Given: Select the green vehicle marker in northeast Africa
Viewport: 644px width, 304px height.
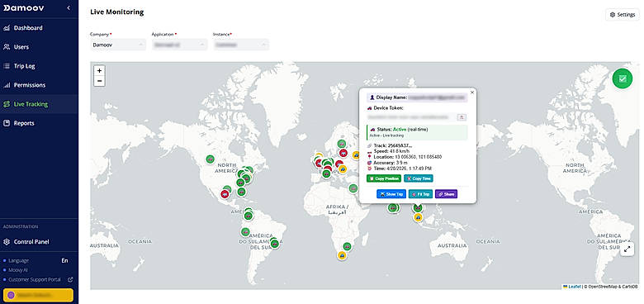Looking at the screenshot, I should click(353, 188).
